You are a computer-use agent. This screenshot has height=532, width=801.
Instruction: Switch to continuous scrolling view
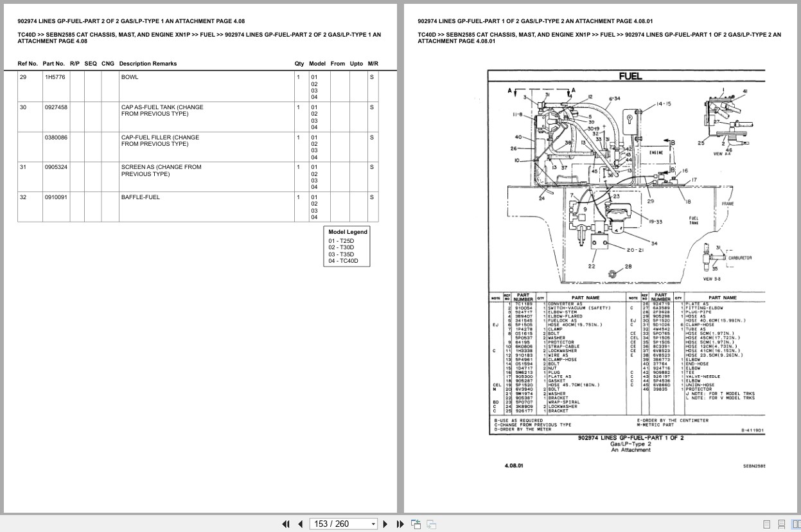[781, 524]
